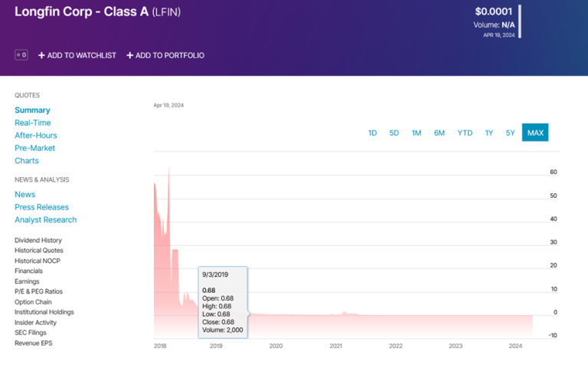Click the comment count bubble icon
The height and width of the screenshot is (368, 588).
pos(21,55)
